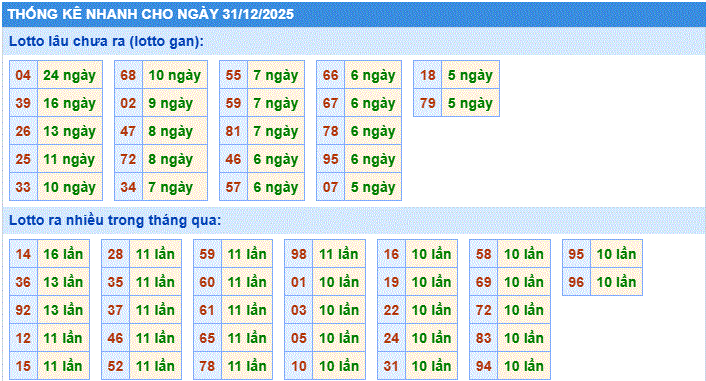This screenshot has height=381, width=706.
Task: Select frequent number 61 cell
Action: [208, 309]
